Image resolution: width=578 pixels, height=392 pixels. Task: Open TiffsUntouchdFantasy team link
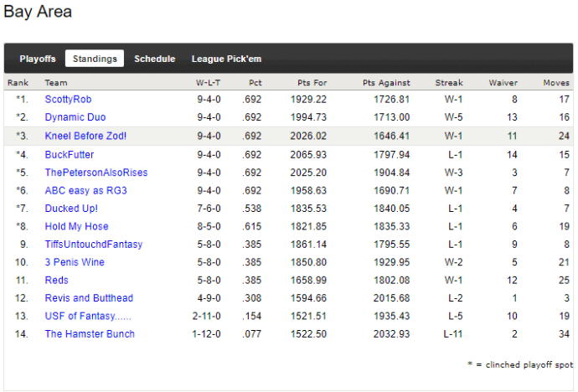point(94,245)
